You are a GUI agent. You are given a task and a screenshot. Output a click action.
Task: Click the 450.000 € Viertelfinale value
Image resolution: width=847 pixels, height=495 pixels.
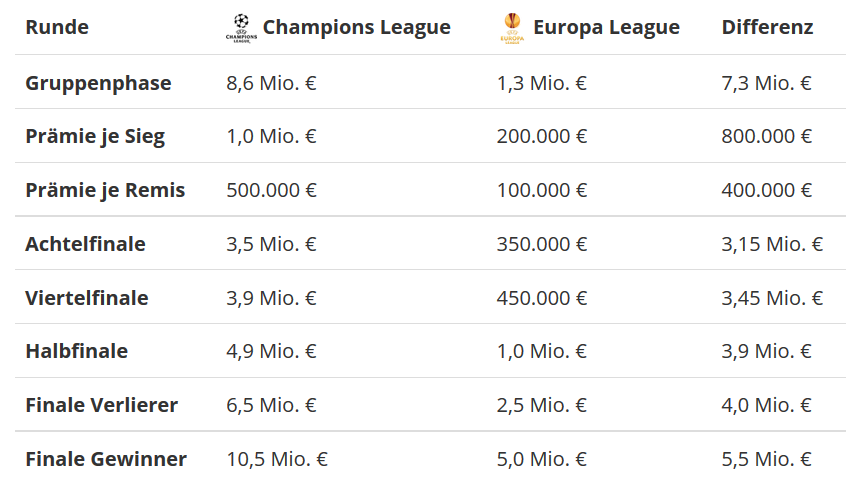point(542,298)
